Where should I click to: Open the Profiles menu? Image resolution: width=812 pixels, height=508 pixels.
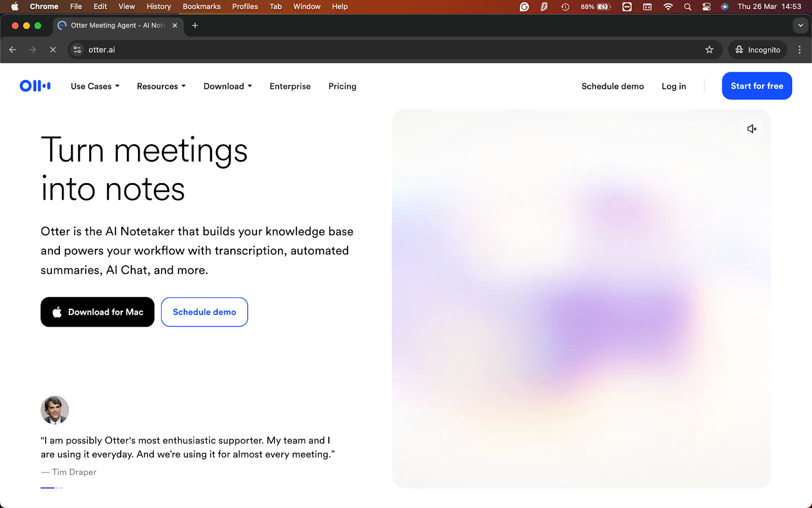click(245, 7)
